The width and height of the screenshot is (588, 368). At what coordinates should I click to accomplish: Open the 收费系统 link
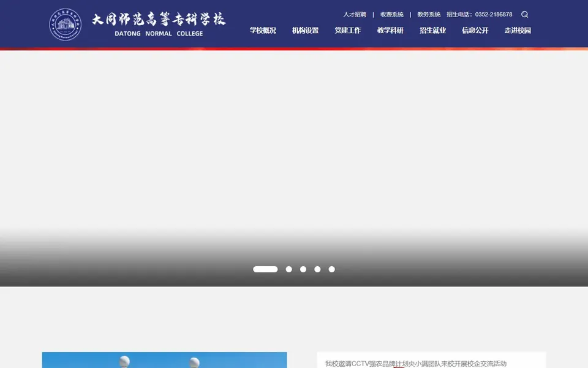coord(392,14)
